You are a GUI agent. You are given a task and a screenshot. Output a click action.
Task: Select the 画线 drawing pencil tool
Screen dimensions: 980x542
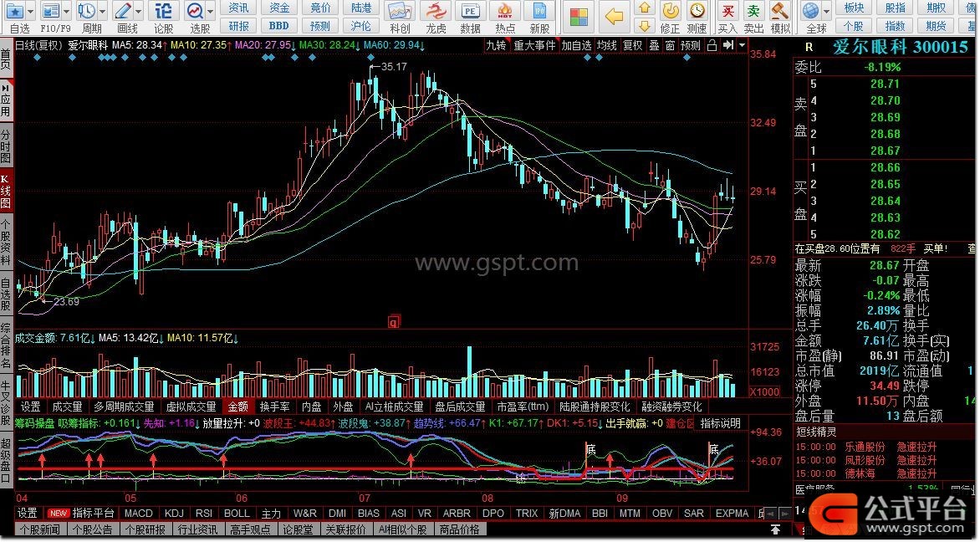point(123,11)
